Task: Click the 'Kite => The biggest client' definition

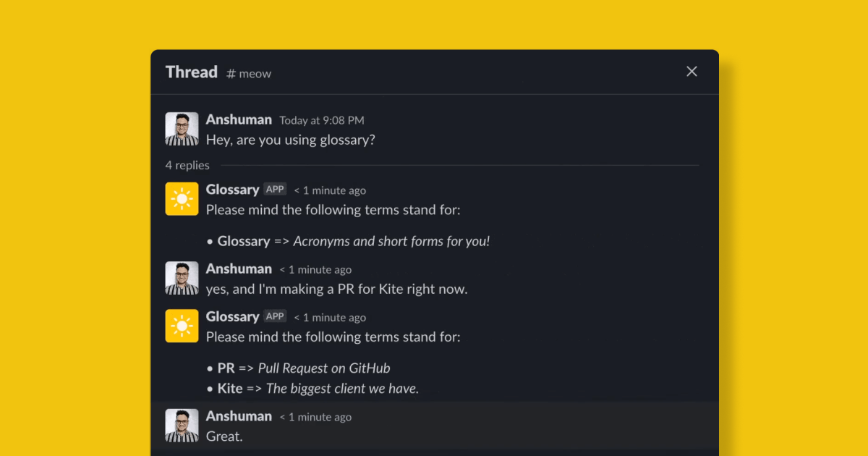Action: click(x=318, y=389)
